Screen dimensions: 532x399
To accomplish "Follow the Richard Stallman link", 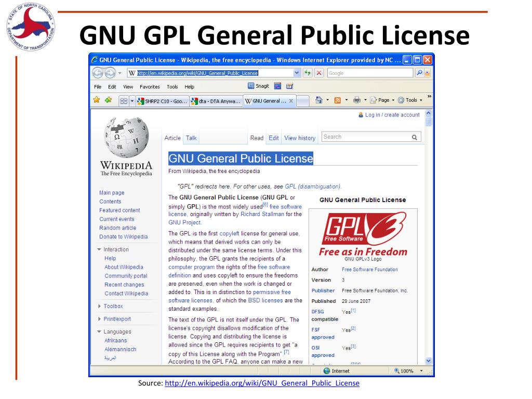I will coord(262,215).
